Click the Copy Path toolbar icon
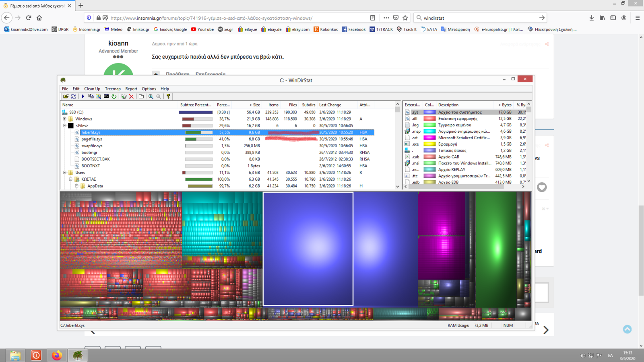644x362 pixels. (x=91, y=97)
